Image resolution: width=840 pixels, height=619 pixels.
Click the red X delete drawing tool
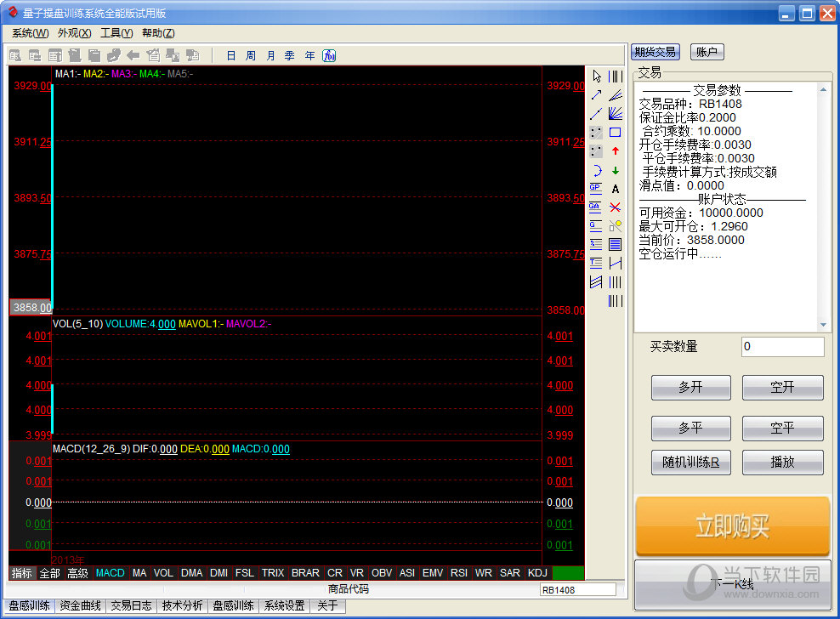tap(616, 207)
